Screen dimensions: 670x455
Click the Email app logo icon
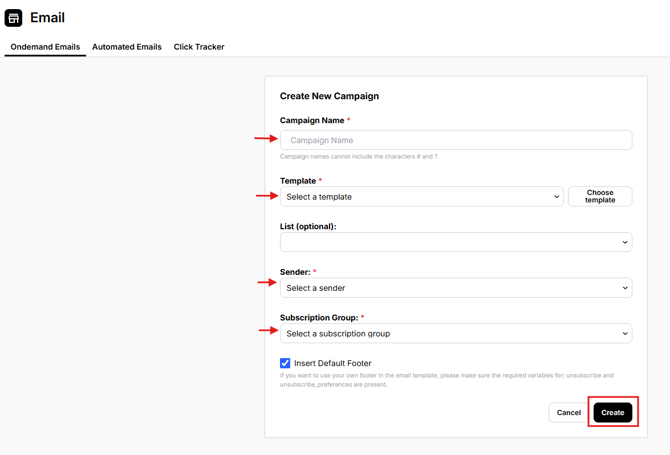pyautogui.click(x=14, y=18)
